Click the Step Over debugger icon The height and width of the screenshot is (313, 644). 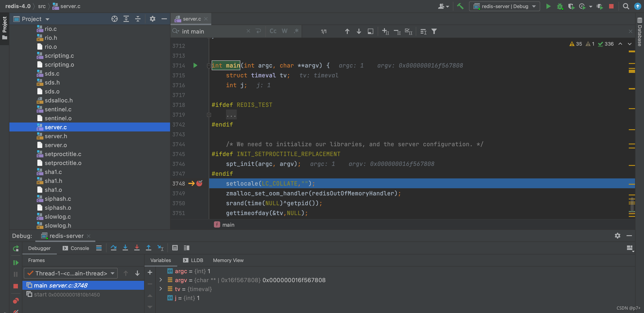[x=113, y=248]
